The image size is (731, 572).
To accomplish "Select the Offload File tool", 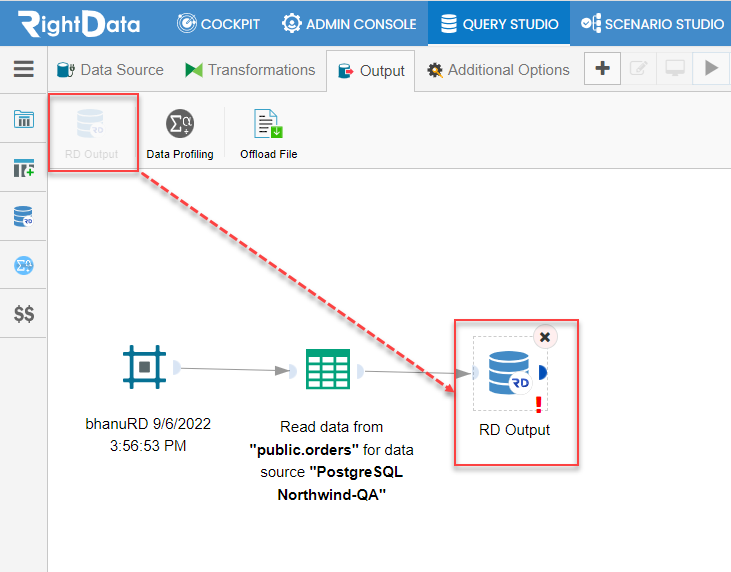I will coord(269,133).
